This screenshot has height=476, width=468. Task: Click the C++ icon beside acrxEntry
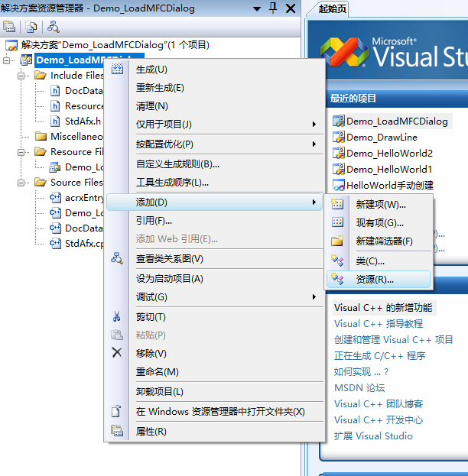(x=55, y=198)
